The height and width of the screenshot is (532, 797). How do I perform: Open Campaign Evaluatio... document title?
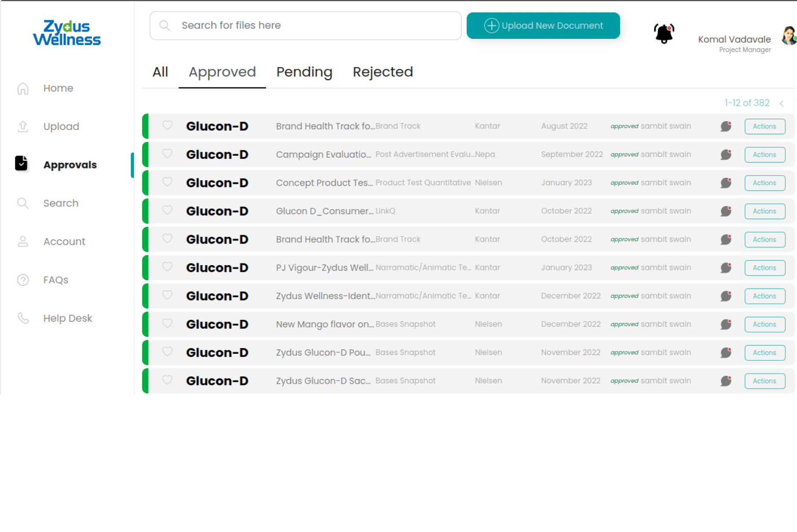pyautogui.click(x=323, y=154)
